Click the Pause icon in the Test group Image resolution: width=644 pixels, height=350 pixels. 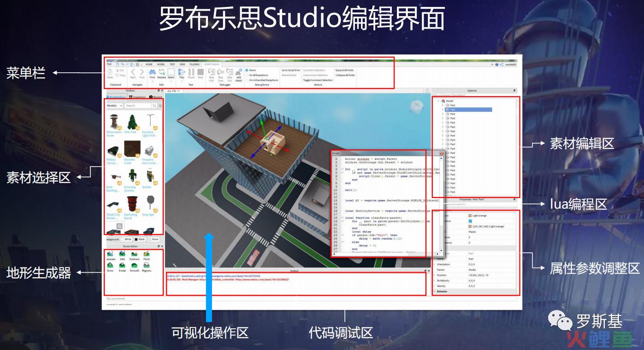[x=191, y=72]
